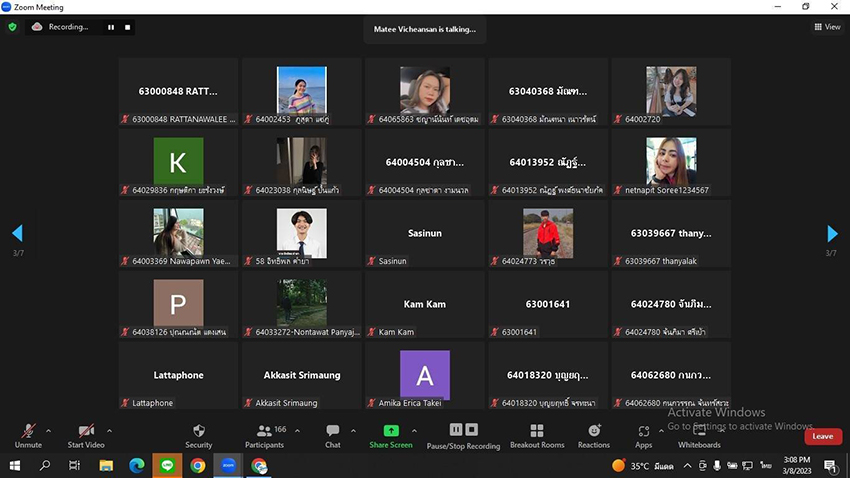Expand video options arrow beside Start Video
Screen dimensions: 850x478
pyautogui.click(x=110, y=431)
